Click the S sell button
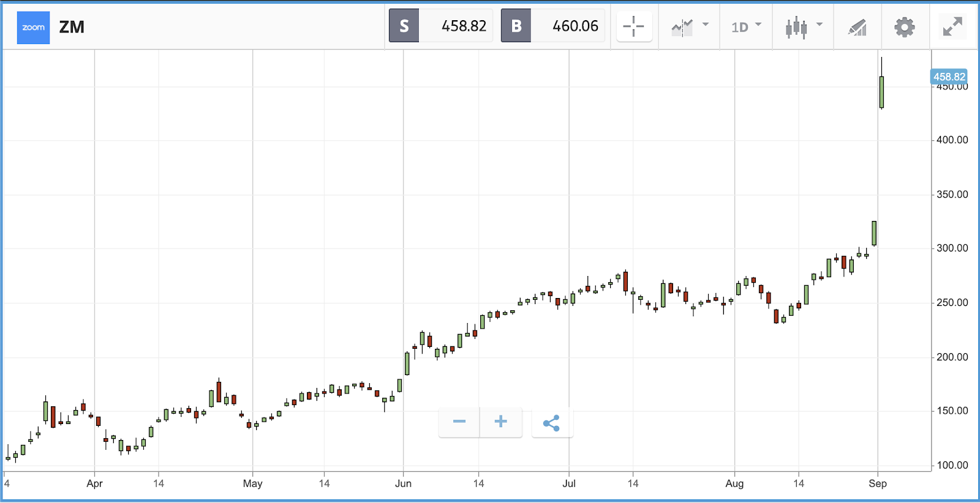This screenshot has width=980, height=503. 404,26
